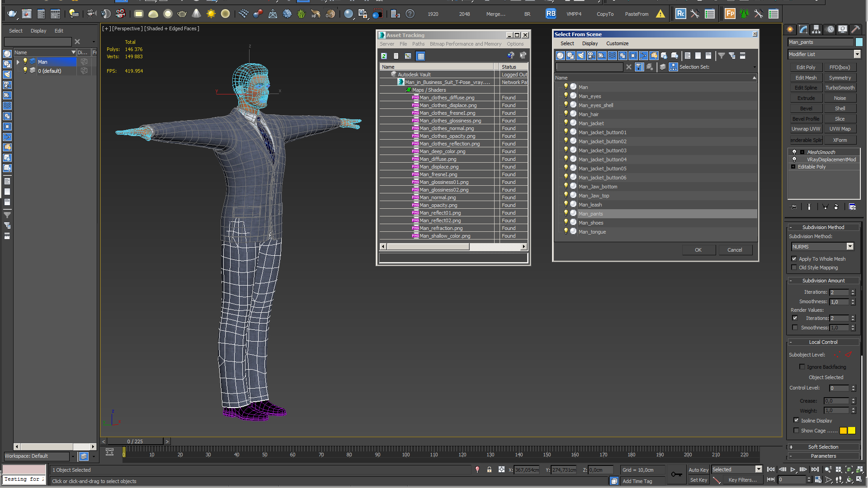This screenshot has width=868, height=488.
Task: Click the RB blue icon in toolbar
Action: (x=551, y=14)
